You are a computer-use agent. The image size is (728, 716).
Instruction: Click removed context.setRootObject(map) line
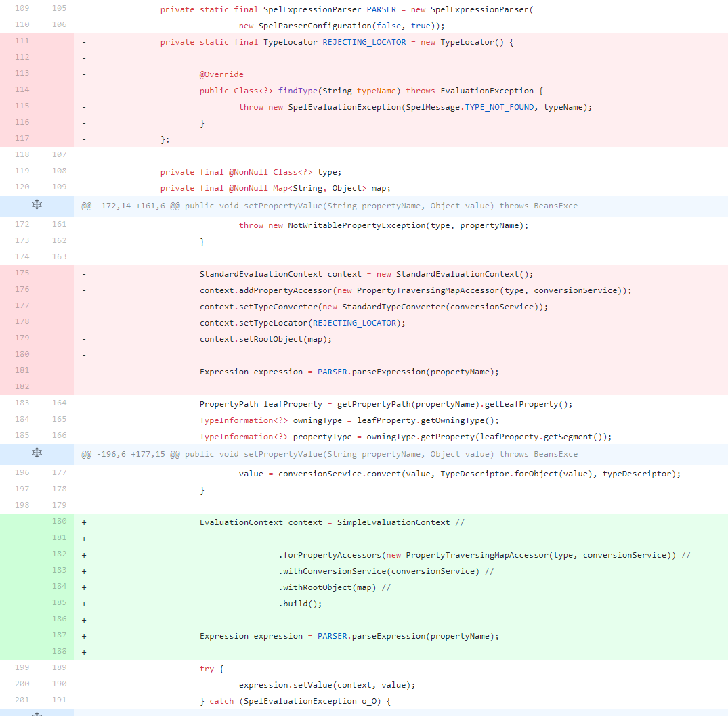pyautogui.click(x=265, y=339)
